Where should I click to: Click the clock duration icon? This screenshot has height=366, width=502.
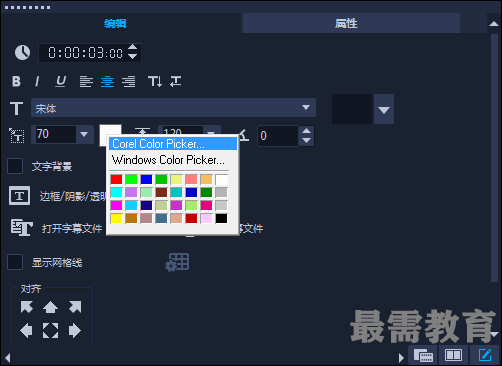pyautogui.click(x=22, y=53)
